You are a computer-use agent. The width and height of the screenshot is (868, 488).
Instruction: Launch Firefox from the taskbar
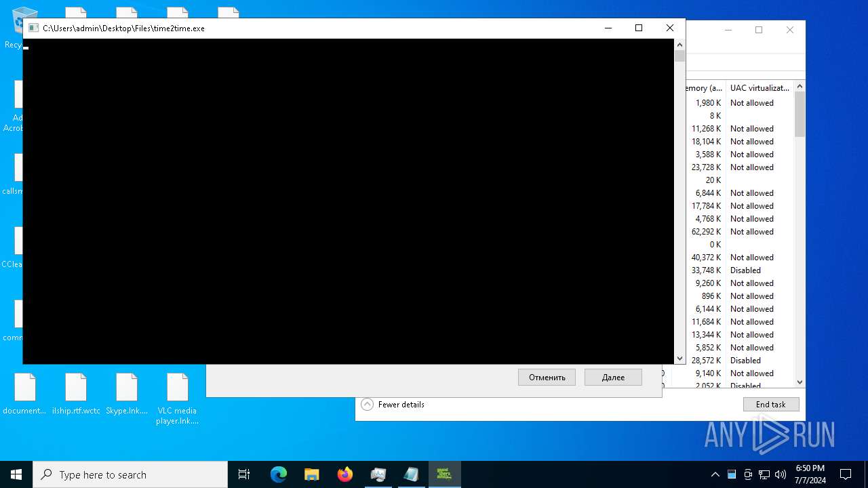tap(345, 474)
